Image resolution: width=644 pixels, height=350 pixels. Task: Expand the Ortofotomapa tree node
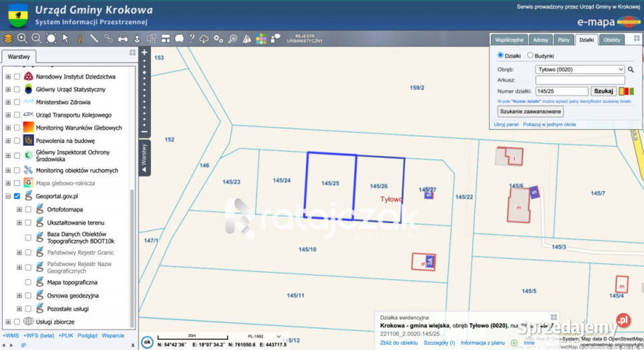point(19,210)
